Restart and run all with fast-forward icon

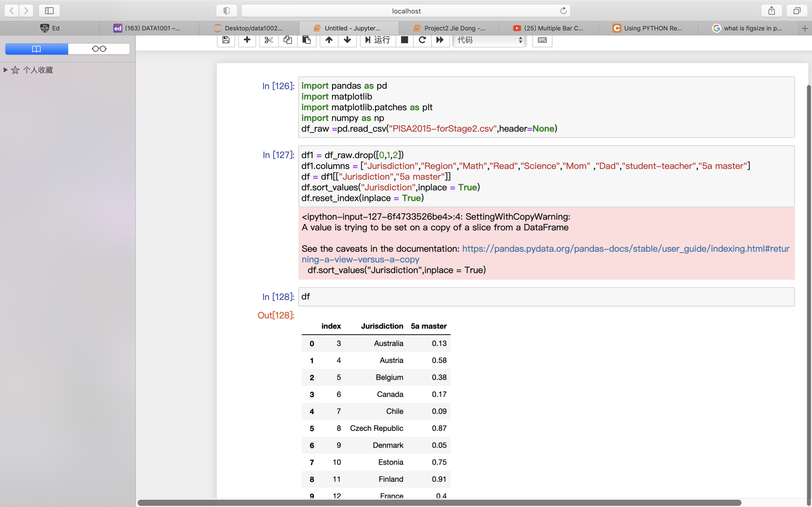tap(440, 40)
